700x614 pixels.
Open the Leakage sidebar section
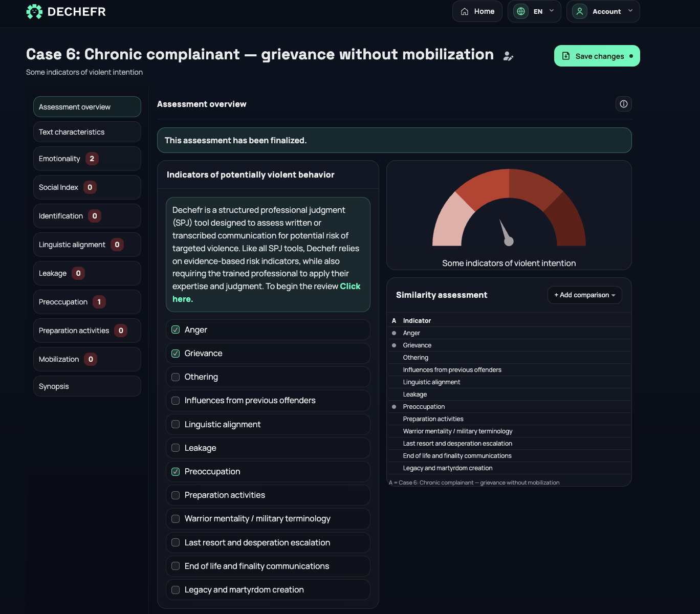(x=87, y=273)
